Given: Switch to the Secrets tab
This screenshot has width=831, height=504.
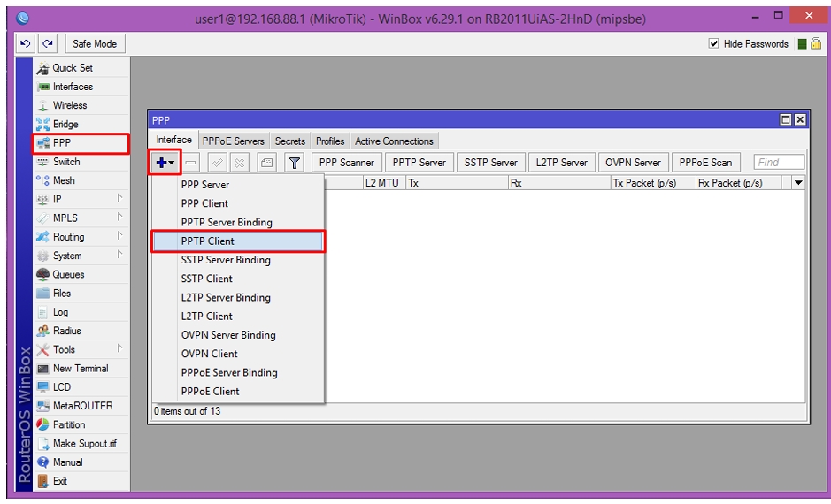Looking at the screenshot, I should (290, 141).
